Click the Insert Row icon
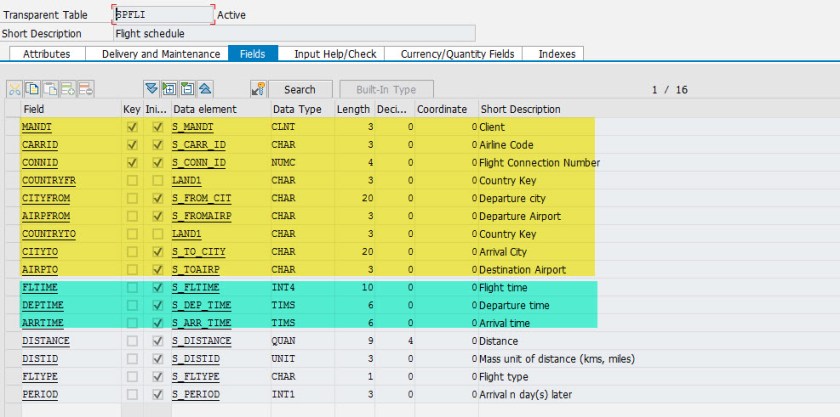This screenshot has width=840, height=417. pos(65,90)
